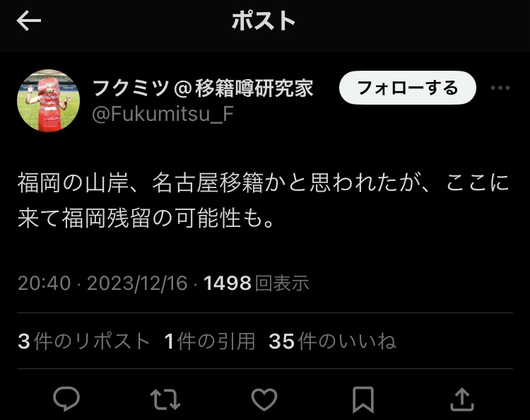The width and height of the screenshot is (530, 420).
Task: Select the date 2023/12/16
Action: tap(137, 283)
